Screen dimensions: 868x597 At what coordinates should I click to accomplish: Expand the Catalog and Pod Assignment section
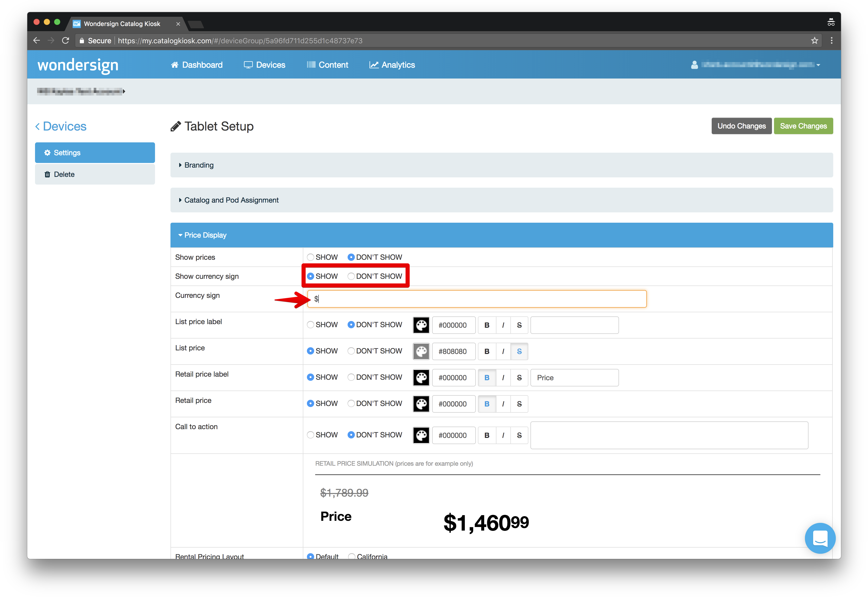[x=231, y=200]
